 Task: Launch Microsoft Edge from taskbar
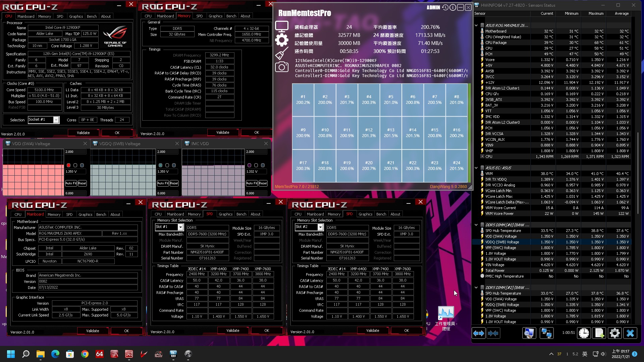point(55,354)
